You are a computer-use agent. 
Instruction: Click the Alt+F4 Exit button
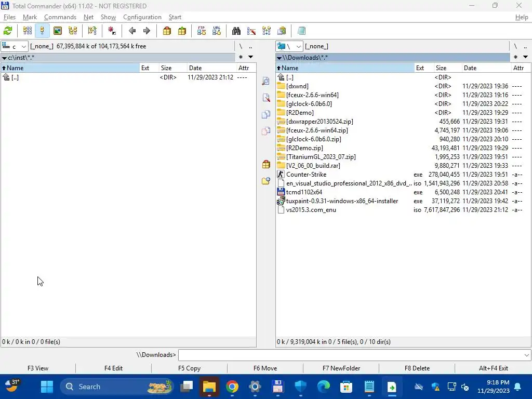click(494, 368)
